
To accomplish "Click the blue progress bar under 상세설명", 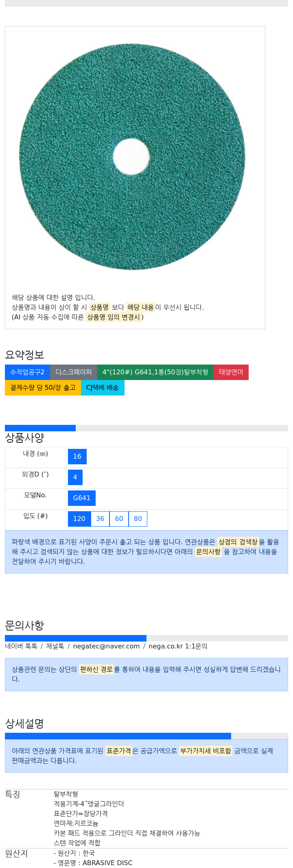I will pos(118,736).
